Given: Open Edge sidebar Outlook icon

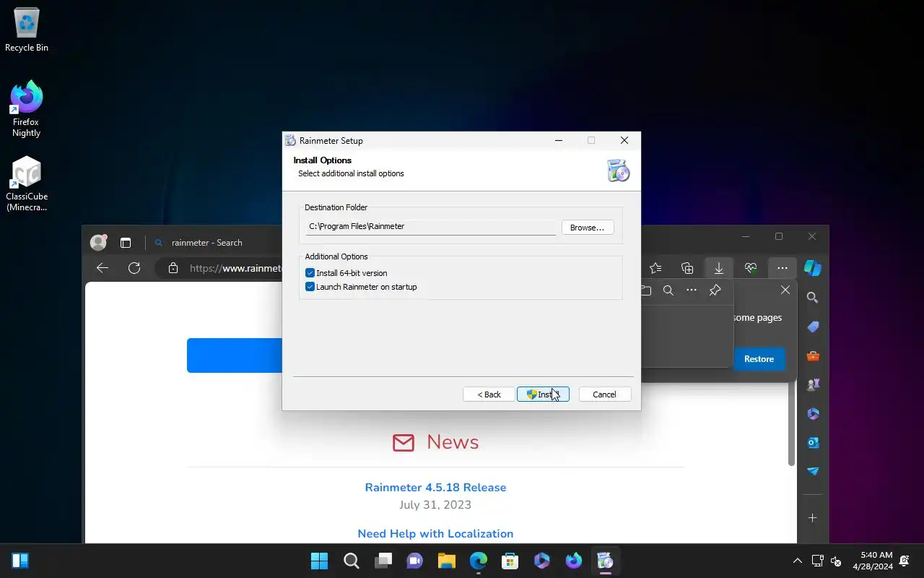Looking at the screenshot, I should [813, 442].
